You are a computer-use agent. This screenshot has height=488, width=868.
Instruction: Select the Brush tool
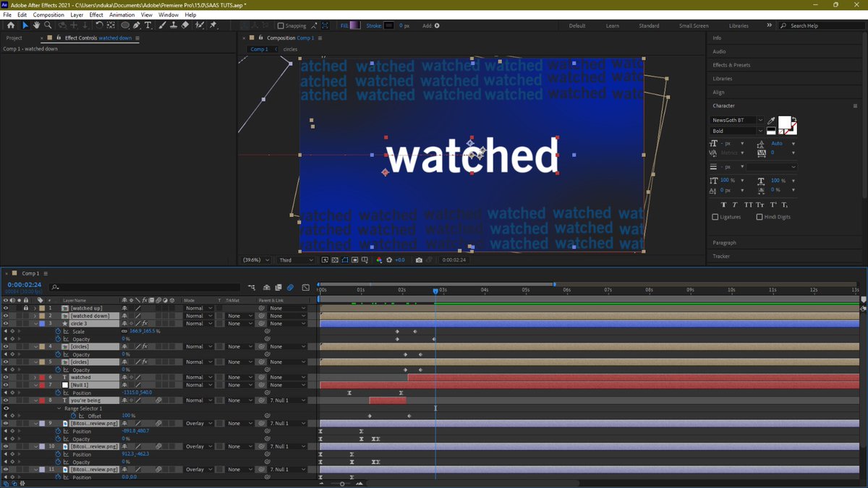pos(163,25)
